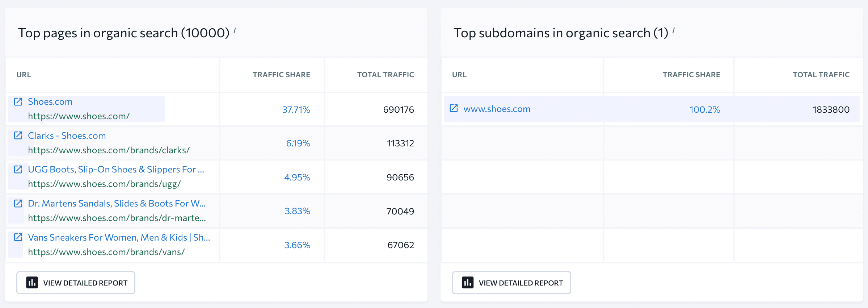
Task: Select the Total Traffic header in subdomains table
Action: (x=821, y=75)
